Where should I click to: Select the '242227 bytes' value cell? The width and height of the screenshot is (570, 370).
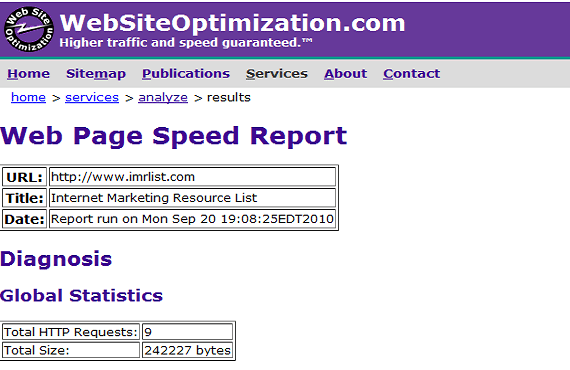[188, 350]
